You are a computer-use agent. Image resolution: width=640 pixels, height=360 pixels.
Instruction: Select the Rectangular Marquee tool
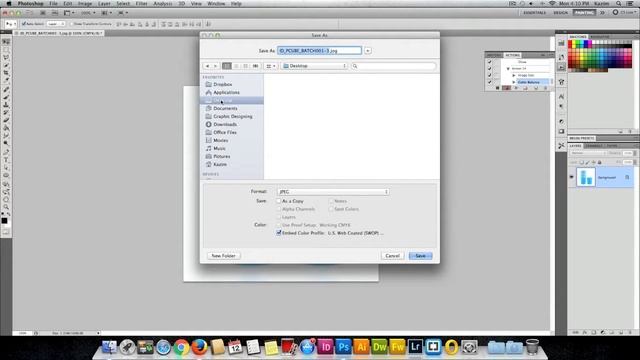(6, 50)
